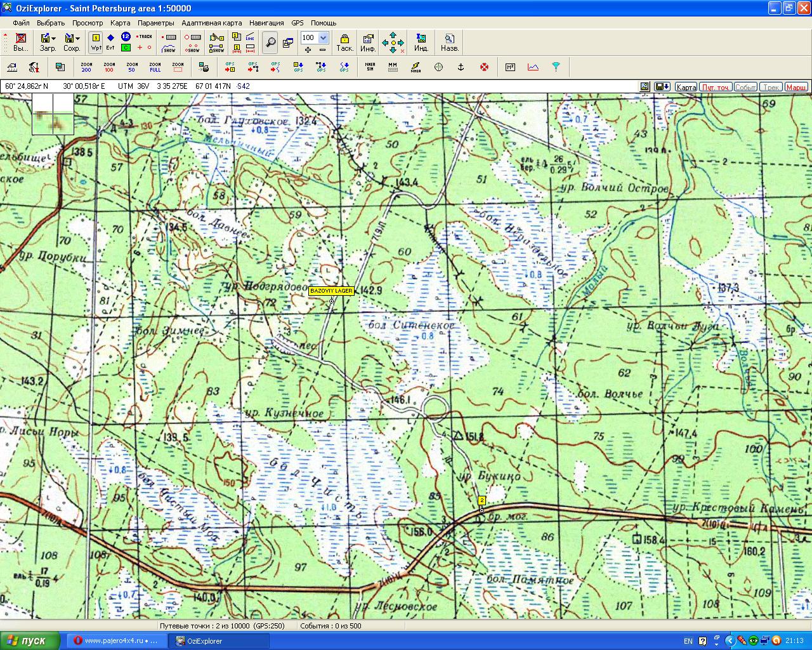
Task: Click the anchor alarm icon
Action: pos(461,67)
